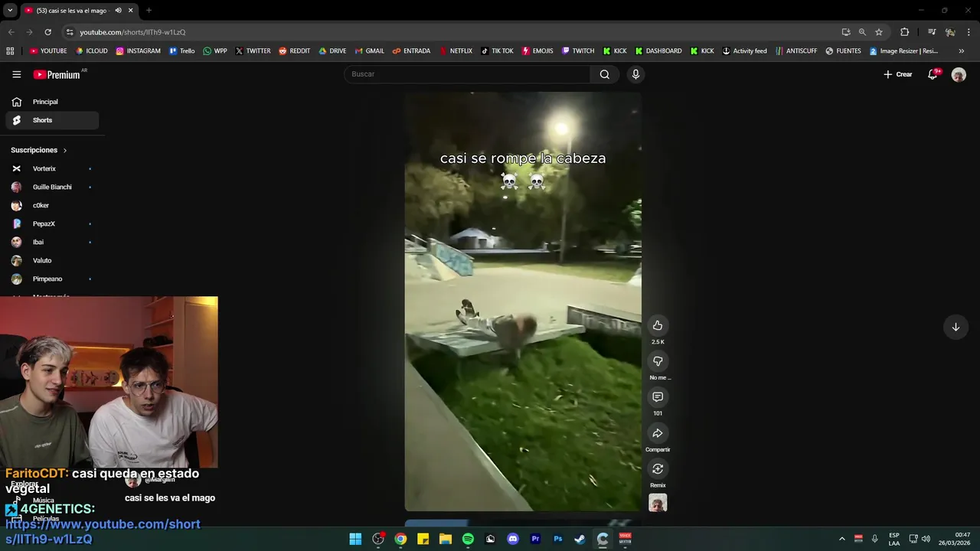Reload the page in Chrome
The width and height of the screenshot is (980, 551).
(47, 32)
